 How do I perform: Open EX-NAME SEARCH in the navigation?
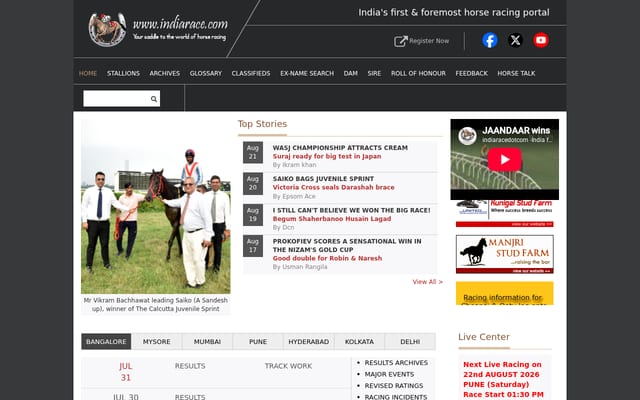[307, 73]
